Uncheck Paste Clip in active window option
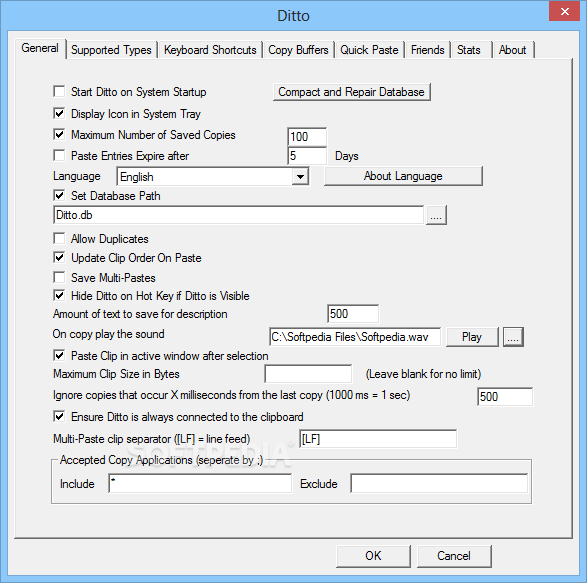The width and height of the screenshot is (587, 583). click(59, 355)
